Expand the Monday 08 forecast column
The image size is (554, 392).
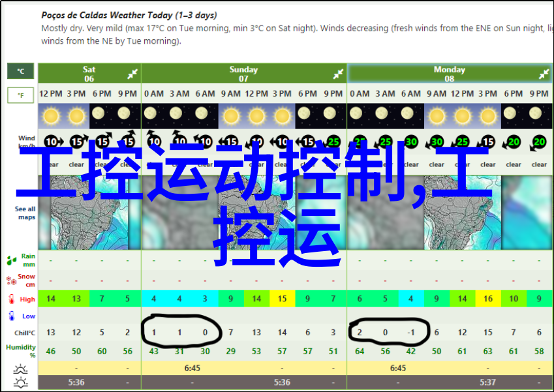pyautogui.click(x=544, y=74)
